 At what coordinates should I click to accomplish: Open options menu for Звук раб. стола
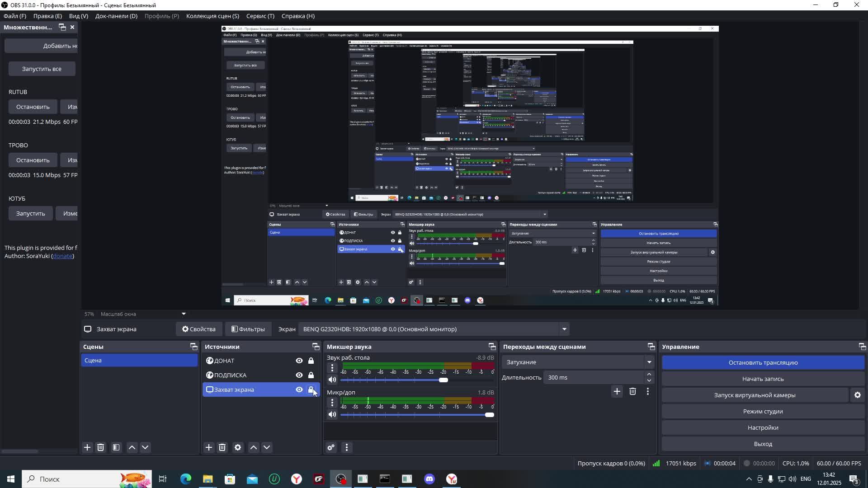[332, 368]
